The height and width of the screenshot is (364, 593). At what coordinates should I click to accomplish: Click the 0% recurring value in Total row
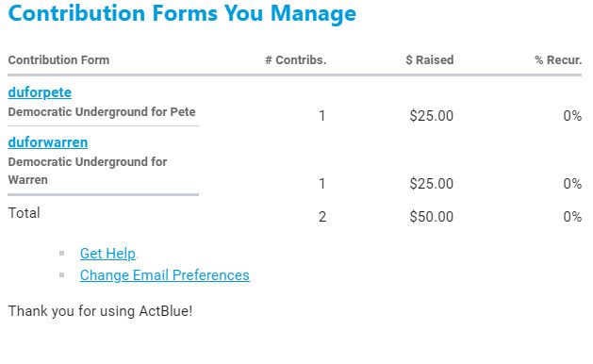(x=572, y=217)
